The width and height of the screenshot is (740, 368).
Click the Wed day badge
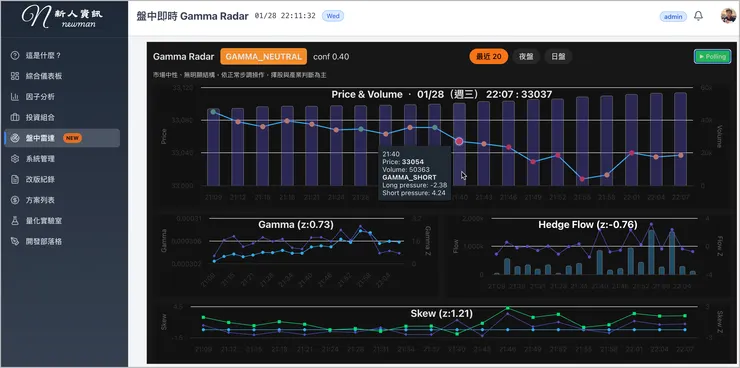pyautogui.click(x=333, y=16)
